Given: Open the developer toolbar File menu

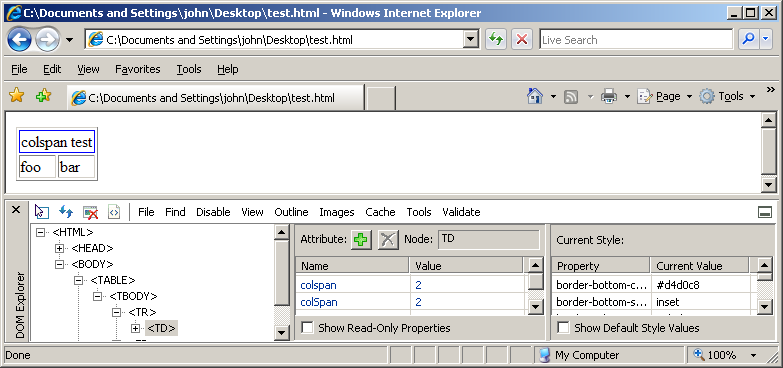Looking at the screenshot, I should [x=146, y=212].
